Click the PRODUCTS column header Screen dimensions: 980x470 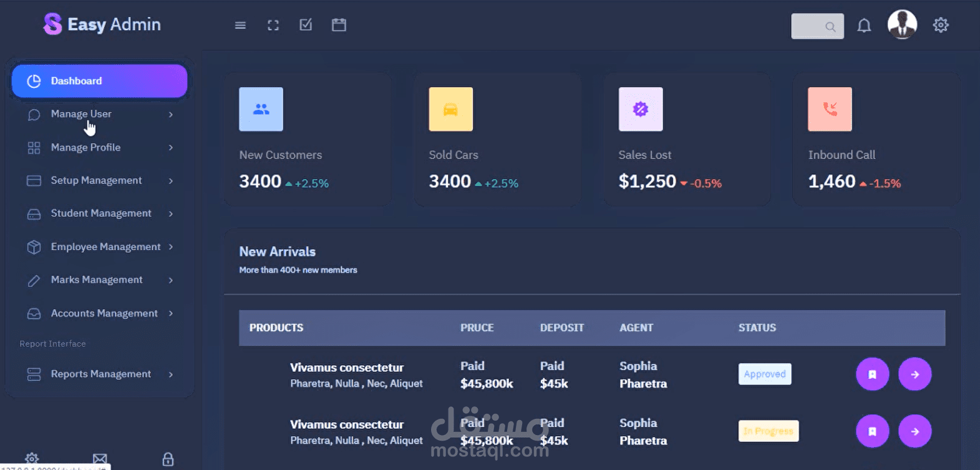click(x=276, y=328)
